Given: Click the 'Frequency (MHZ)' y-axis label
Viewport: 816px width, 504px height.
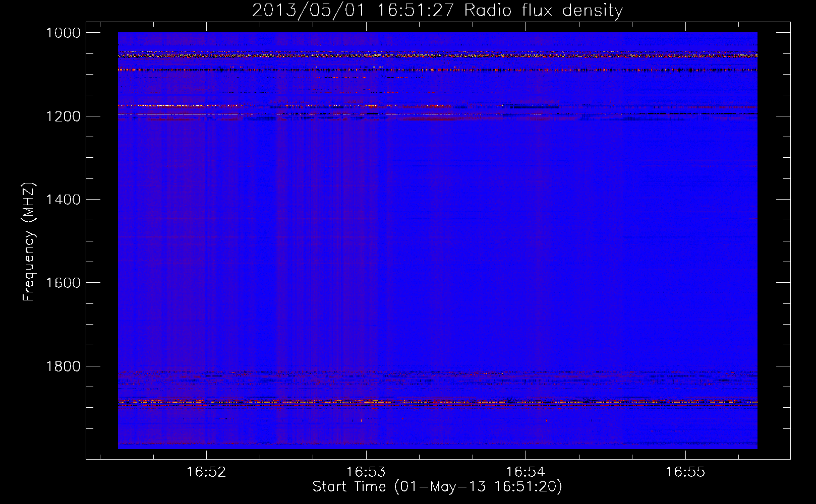Looking at the screenshot, I should pos(29,242).
